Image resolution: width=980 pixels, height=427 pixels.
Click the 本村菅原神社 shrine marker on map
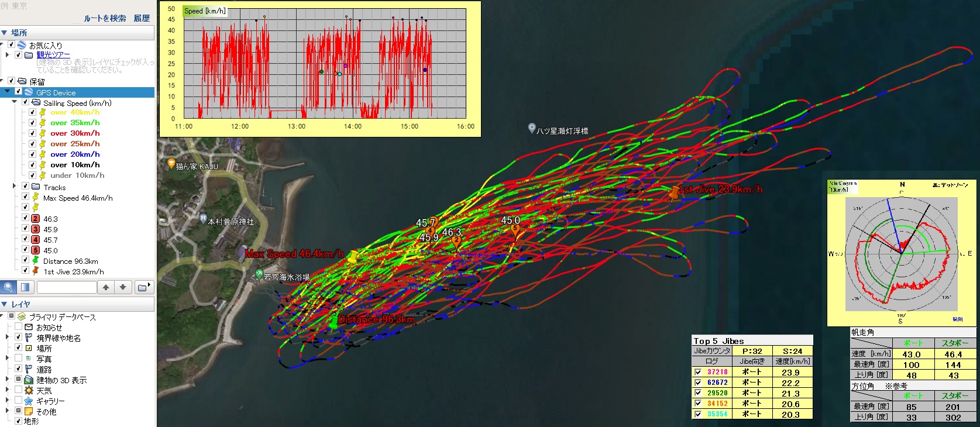click(x=203, y=219)
